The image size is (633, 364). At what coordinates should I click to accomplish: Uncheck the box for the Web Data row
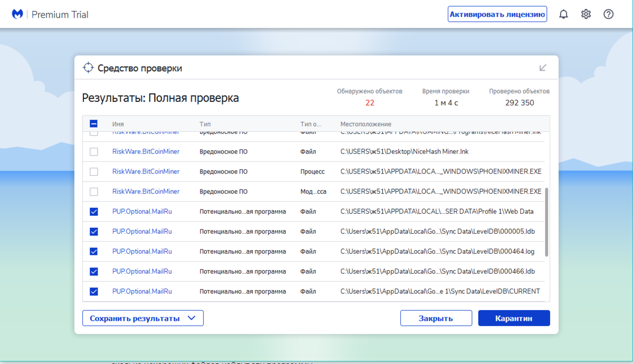tap(94, 212)
